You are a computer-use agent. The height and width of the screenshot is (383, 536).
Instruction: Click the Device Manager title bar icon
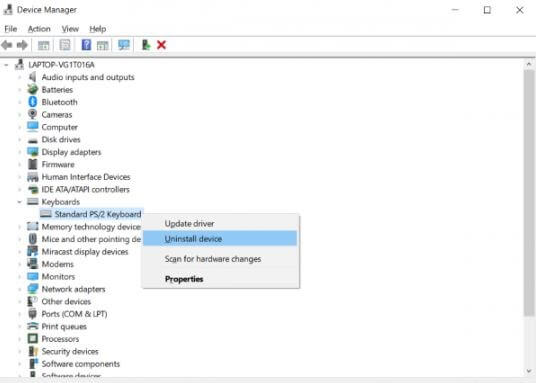[x=8, y=10]
